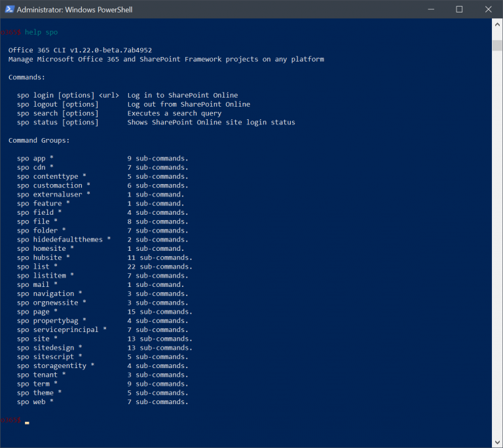503x448 pixels.
Task: Click the 'spo web' command group row
Action: 103,401
